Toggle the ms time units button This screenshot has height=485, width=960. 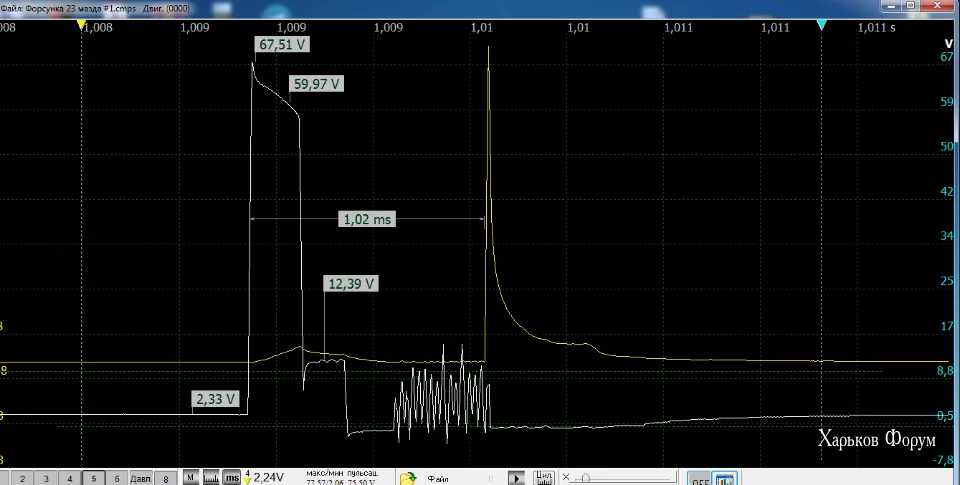click(231, 478)
